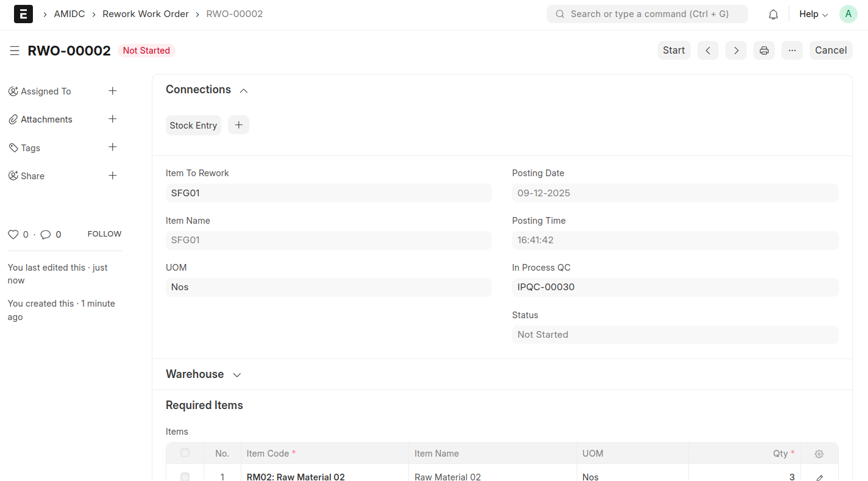
Task: Check the RM02 row checkbox
Action: pyautogui.click(x=185, y=477)
